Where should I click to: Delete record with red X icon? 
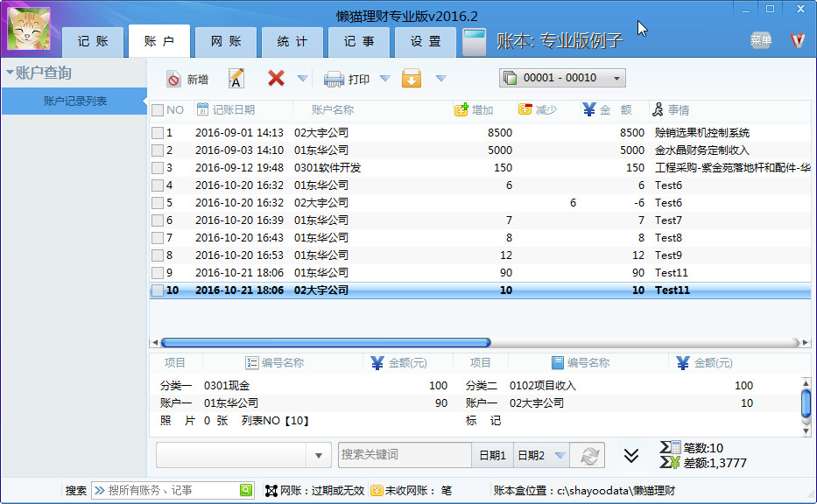point(276,78)
